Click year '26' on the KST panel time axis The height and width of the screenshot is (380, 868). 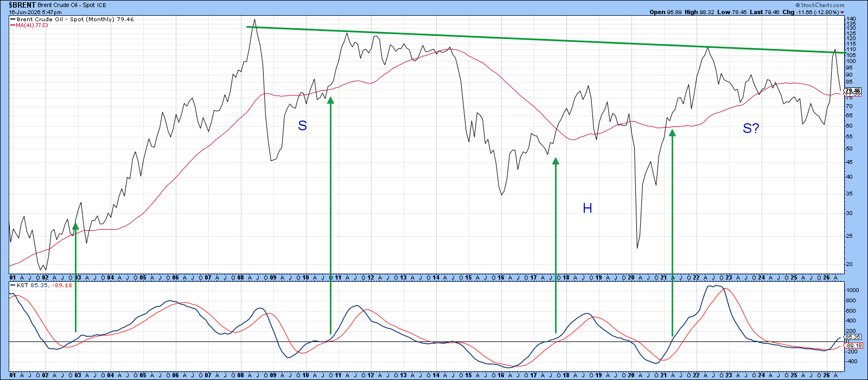[826, 375]
